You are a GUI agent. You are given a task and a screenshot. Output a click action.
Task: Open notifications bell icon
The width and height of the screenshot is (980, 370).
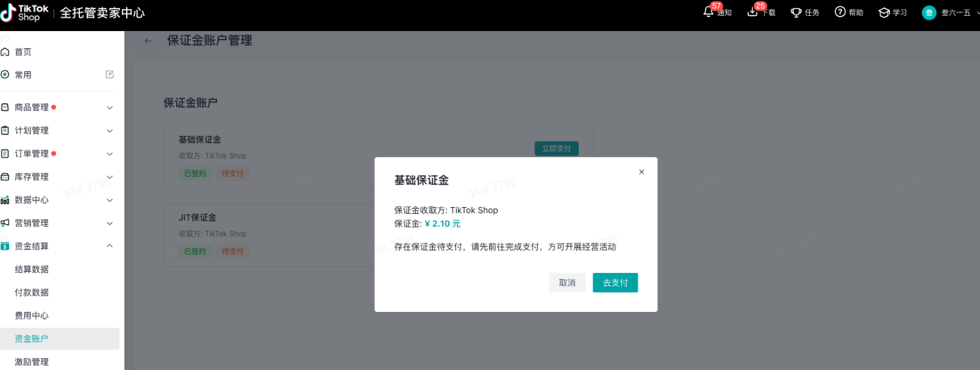coord(709,12)
